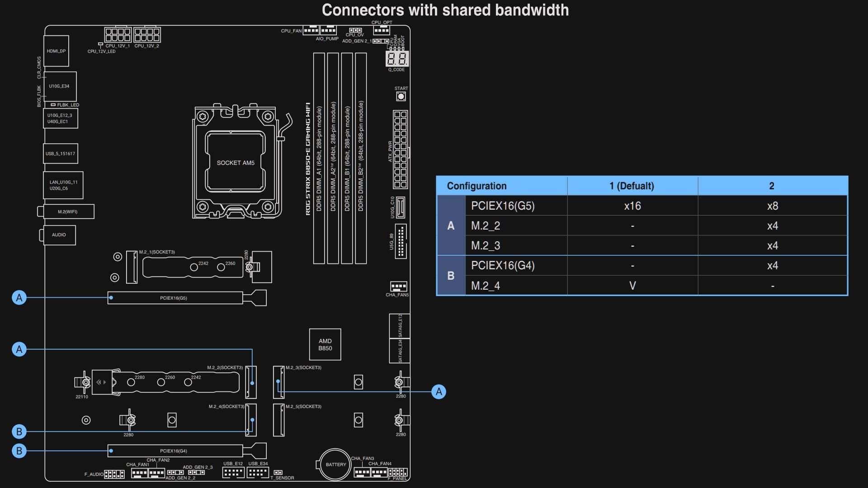
Task: Select the USB_E34 header
Action: point(258,473)
